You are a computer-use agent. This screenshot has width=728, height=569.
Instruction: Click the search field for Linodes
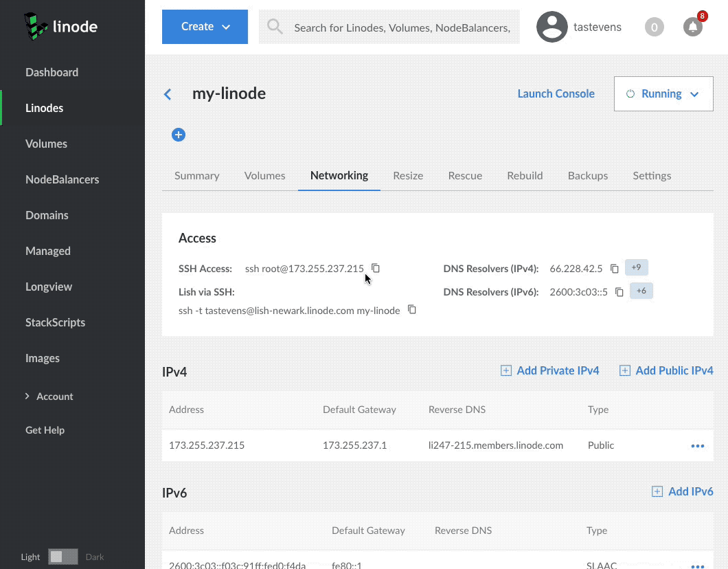(x=402, y=27)
